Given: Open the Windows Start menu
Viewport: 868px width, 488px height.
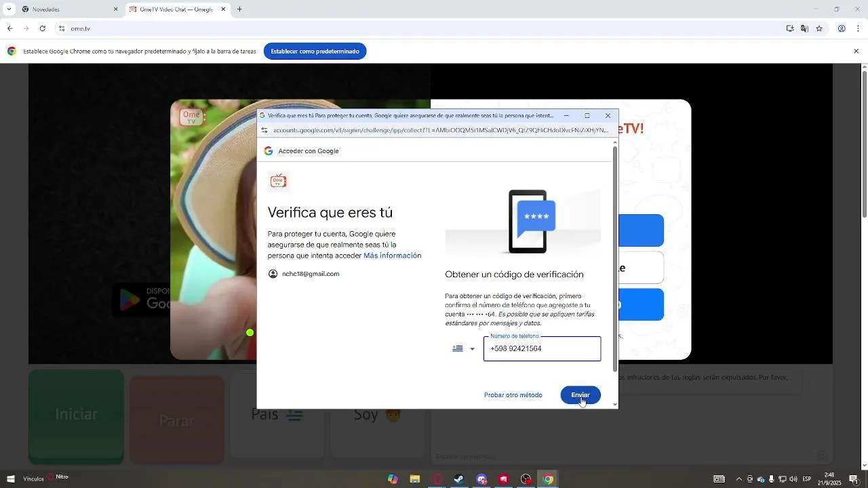Looking at the screenshot, I should click(x=10, y=479).
